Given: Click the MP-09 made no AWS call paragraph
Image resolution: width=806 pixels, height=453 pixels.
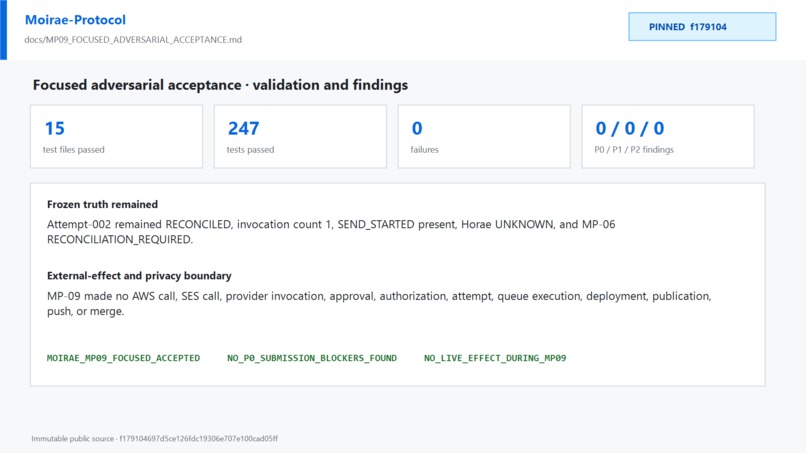Looking at the screenshot, I should [379, 303].
